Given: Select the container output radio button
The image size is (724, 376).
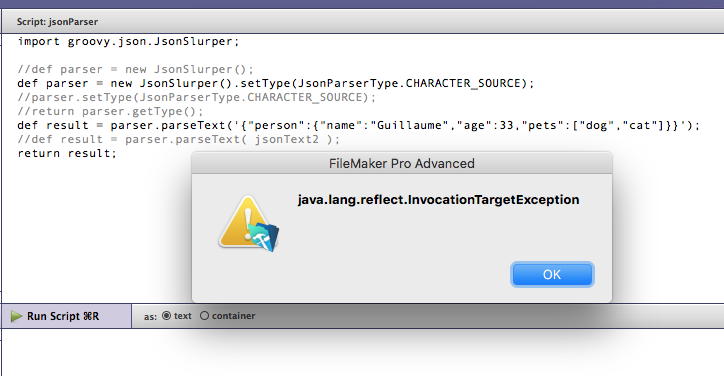Looking at the screenshot, I should point(204,315).
